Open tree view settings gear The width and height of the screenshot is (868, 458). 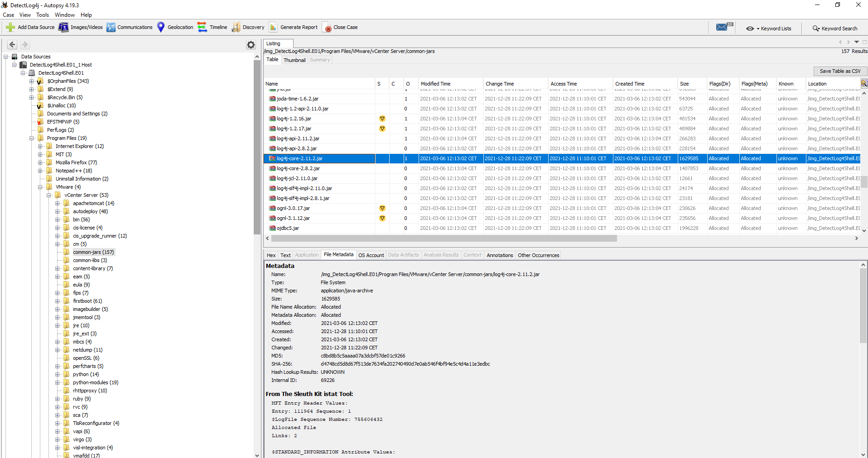click(x=251, y=44)
